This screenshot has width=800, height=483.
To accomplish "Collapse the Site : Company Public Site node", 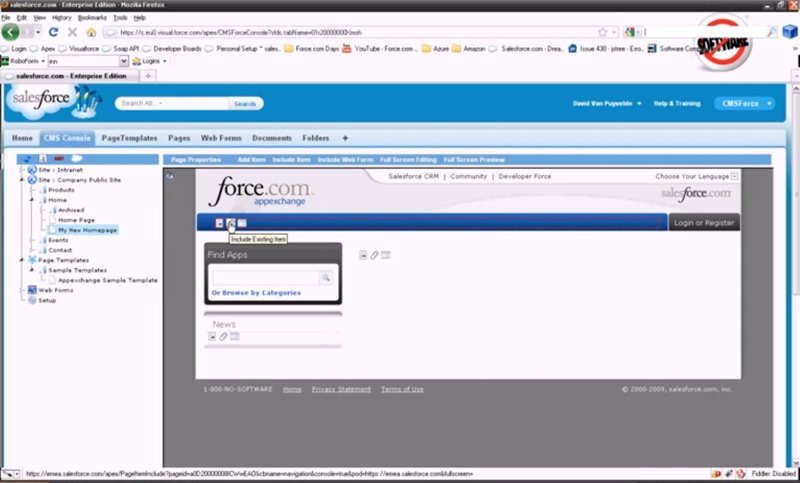I will [x=22, y=180].
